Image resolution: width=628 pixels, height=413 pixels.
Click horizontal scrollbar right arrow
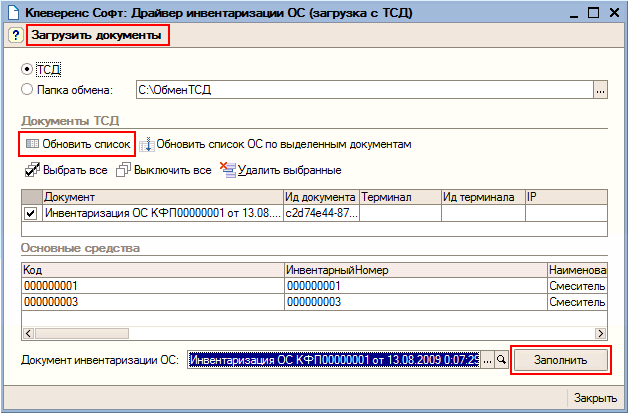coord(600,333)
